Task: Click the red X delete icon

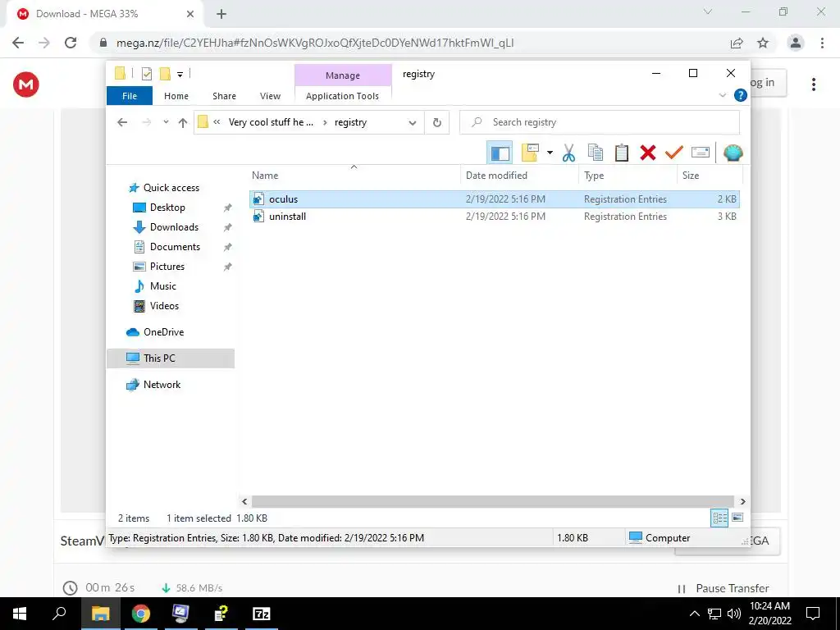Action: (x=648, y=153)
